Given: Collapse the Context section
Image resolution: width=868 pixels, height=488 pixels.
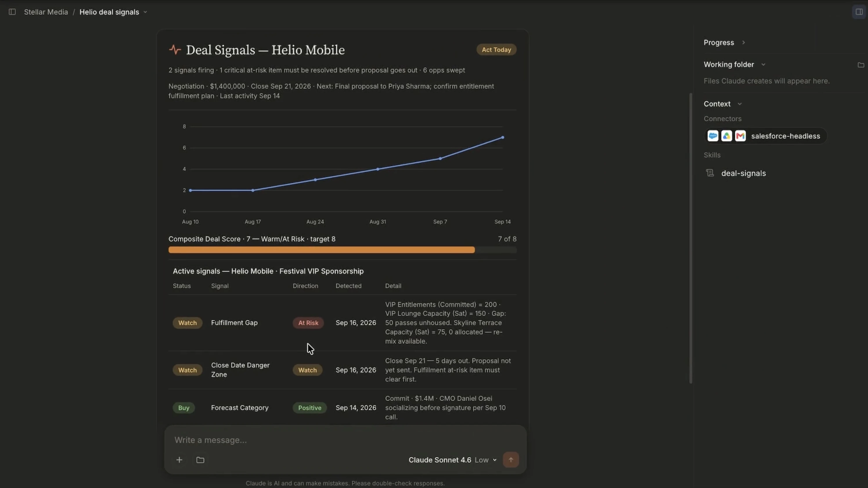Looking at the screenshot, I should click(x=740, y=104).
